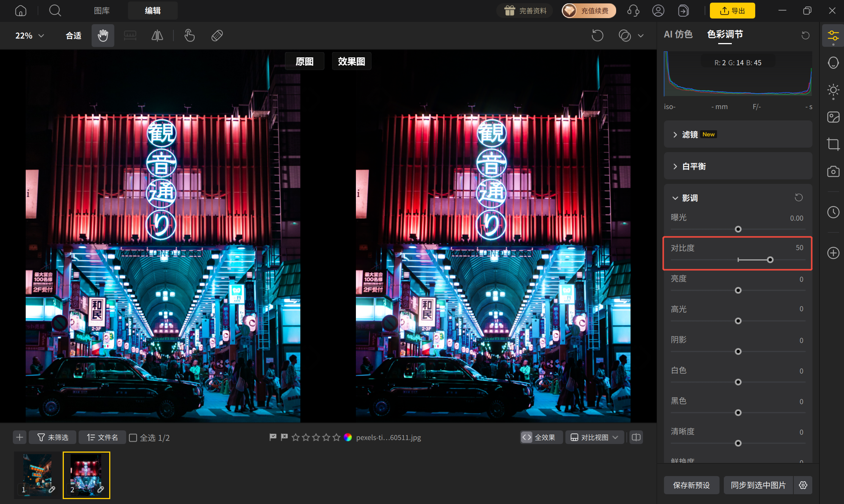The width and height of the screenshot is (844, 504).
Task: Open the search magnifier icon
Action: 55,11
